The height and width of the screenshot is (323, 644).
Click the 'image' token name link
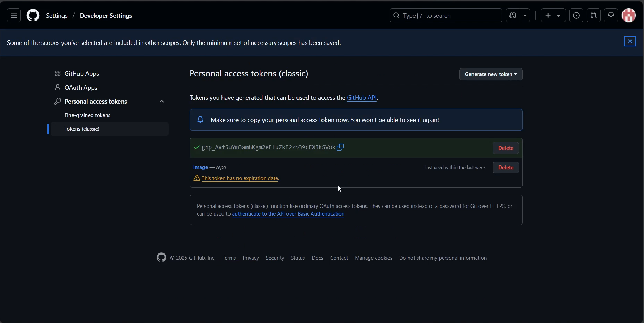201,167
